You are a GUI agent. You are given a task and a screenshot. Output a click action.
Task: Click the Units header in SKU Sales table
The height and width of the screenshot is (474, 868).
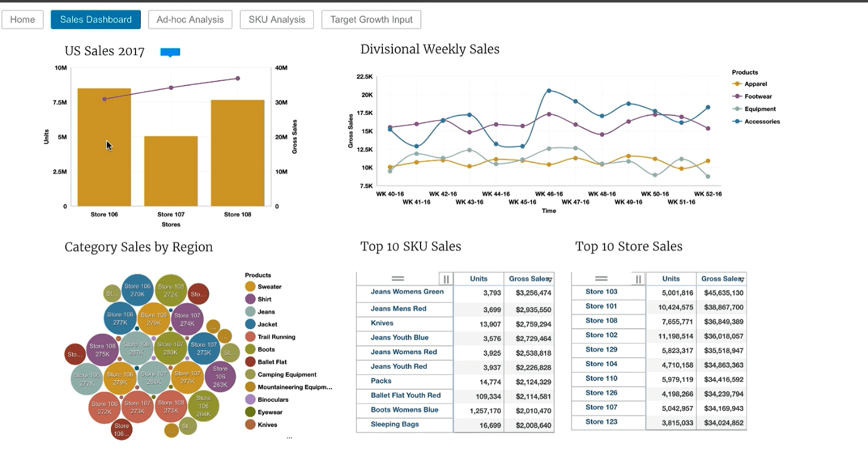point(479,279)
